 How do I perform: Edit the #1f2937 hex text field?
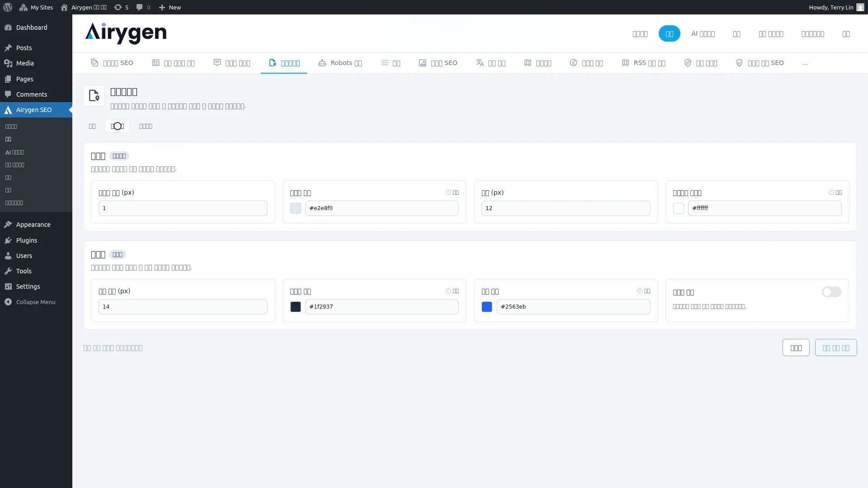pyautogui.click(x=382, y=307)
